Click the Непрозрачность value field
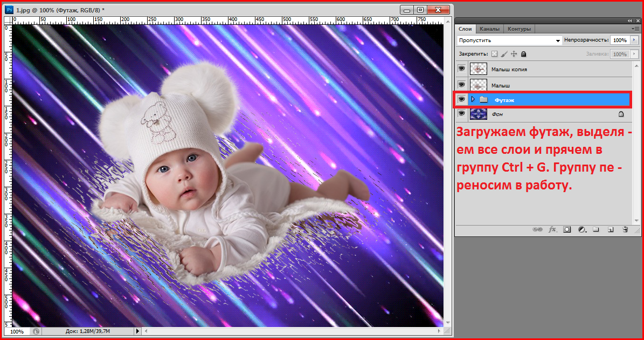Viewport: 644px width, 340px height. tap(620, 40)
